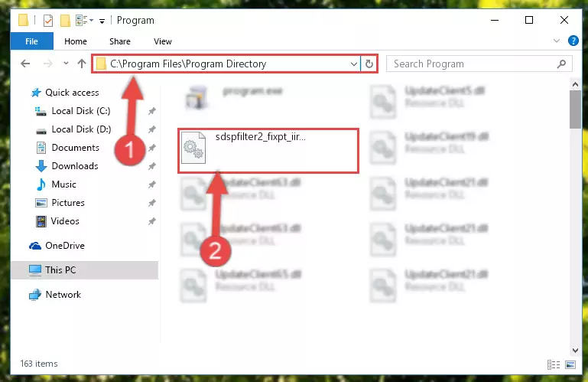Select This PC in navigation pane
This screenshot has height=382, width=588.
pyautogui.click(x=85, y=270)
